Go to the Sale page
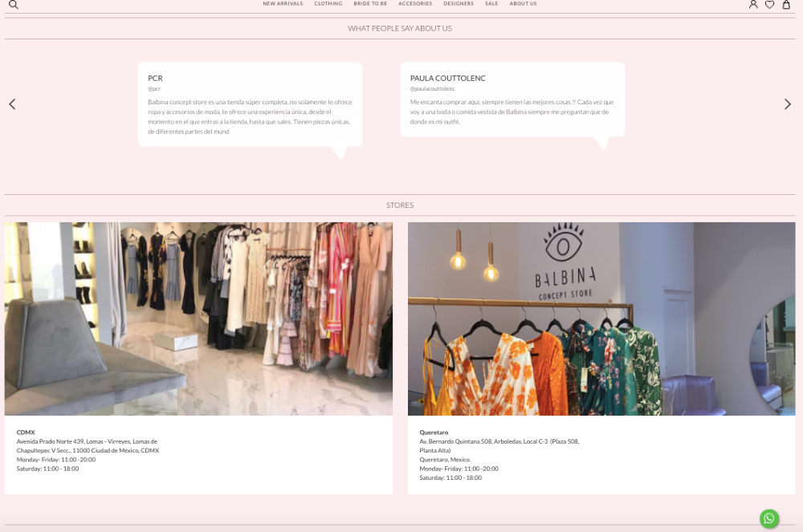Image resolution: width=803 pixels, height=532 pixels. 491,4
